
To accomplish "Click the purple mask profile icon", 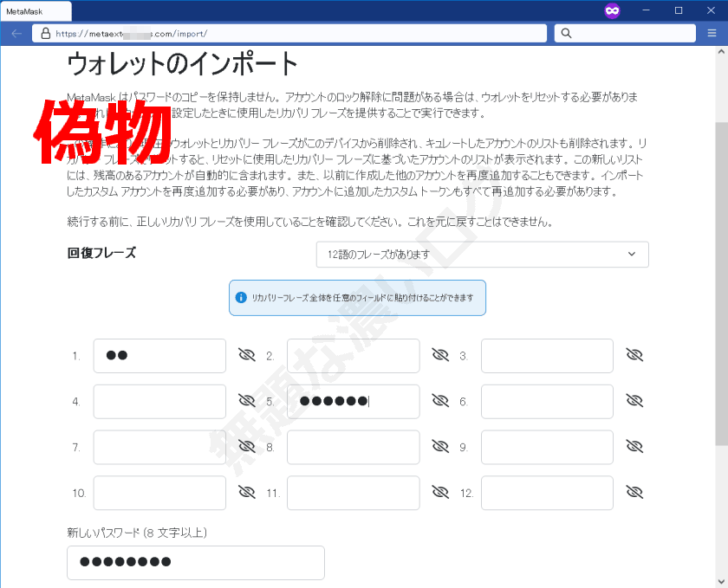I will coord(612,10).
